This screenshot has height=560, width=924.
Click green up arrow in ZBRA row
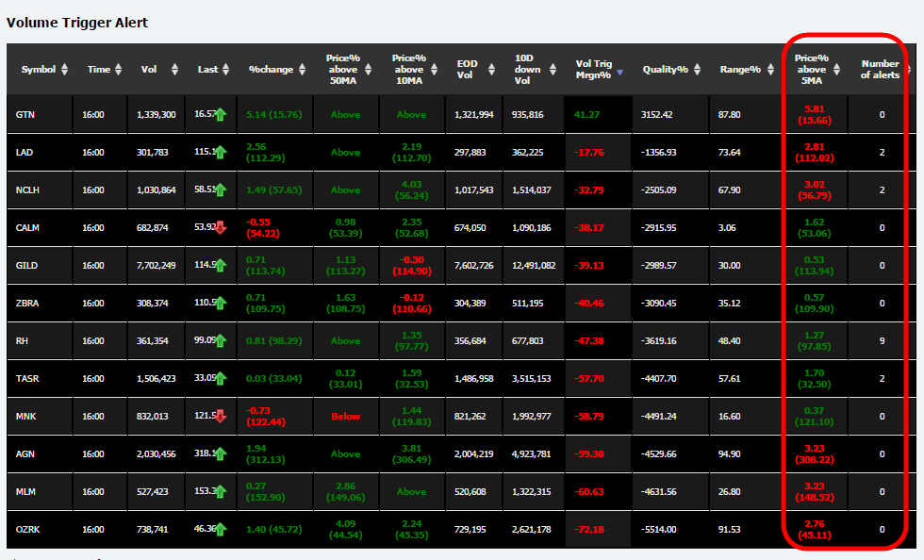(221, 303)
